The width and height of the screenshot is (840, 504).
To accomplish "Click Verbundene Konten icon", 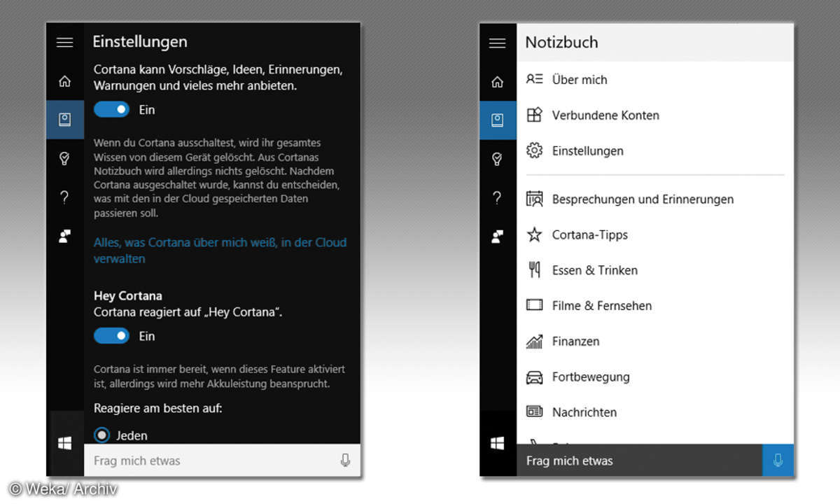I will (x=535, y=115).
